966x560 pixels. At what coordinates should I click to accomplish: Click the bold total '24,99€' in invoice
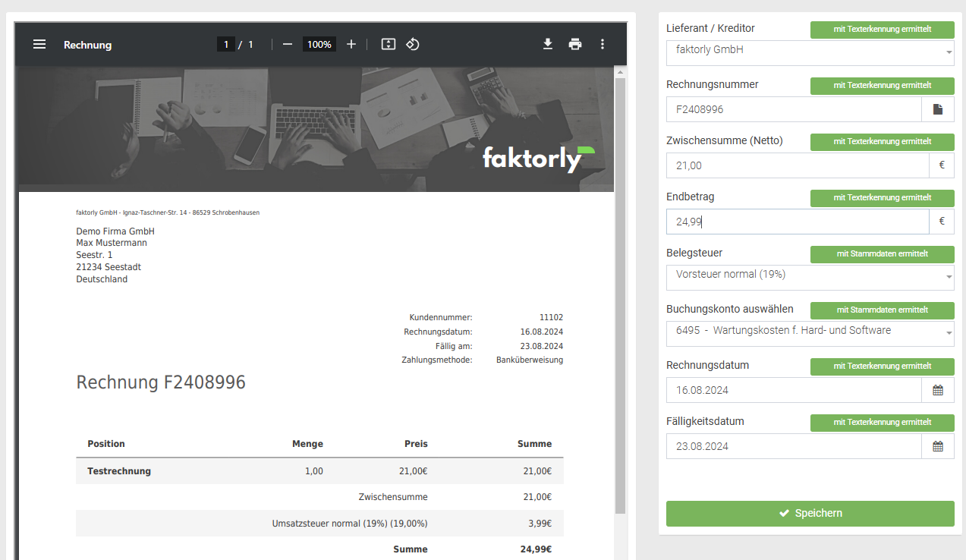(536, 549)
